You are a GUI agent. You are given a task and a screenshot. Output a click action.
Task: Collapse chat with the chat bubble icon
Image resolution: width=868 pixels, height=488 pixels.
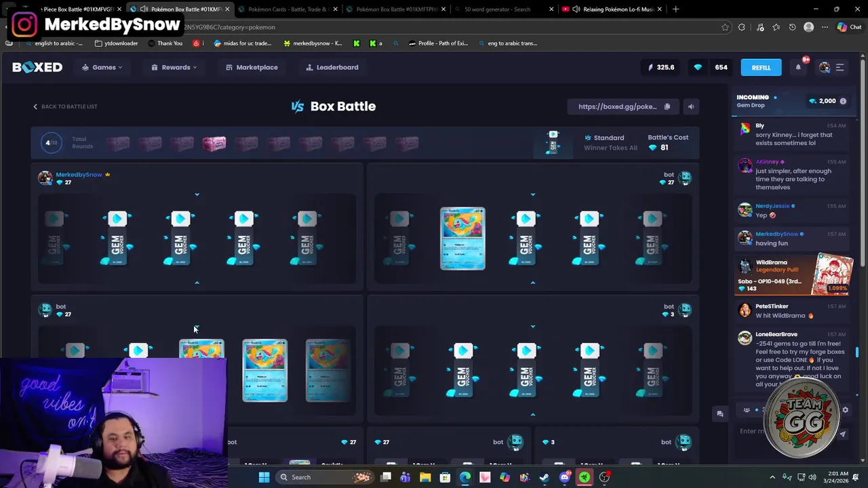point(720,413)
